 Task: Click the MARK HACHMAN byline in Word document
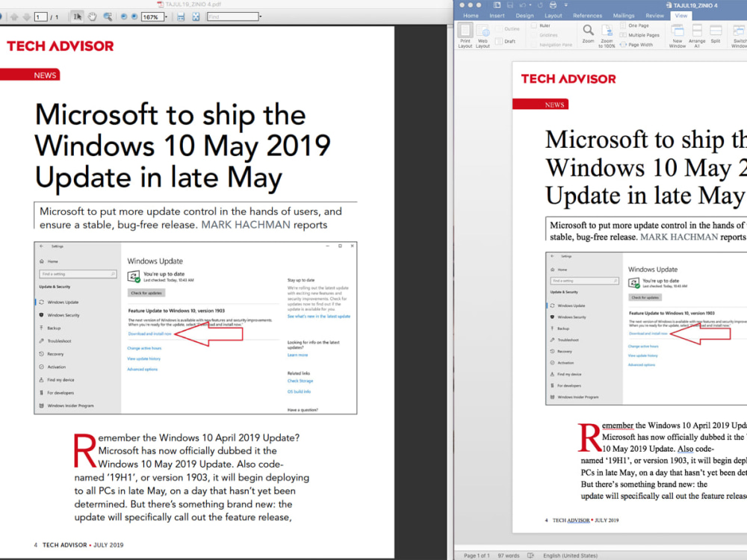pyautogui.click(x=679, y=237)
